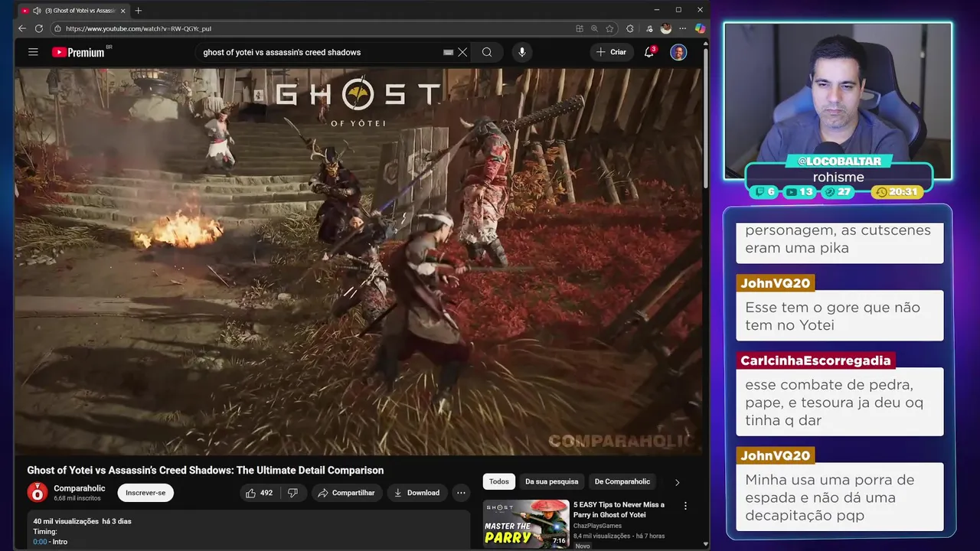Click the 'Minha usa uma porra' chat message

(x=840, y=497)
